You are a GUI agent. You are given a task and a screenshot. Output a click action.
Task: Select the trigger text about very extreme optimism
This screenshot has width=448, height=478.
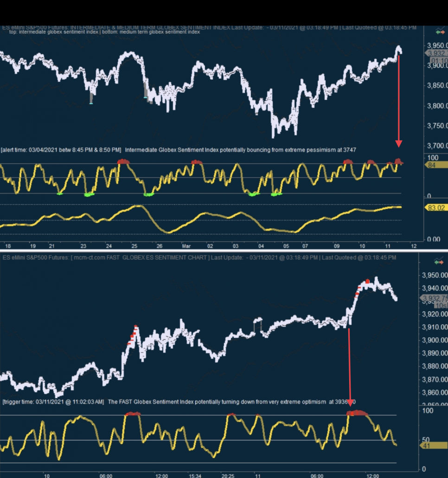179,402
